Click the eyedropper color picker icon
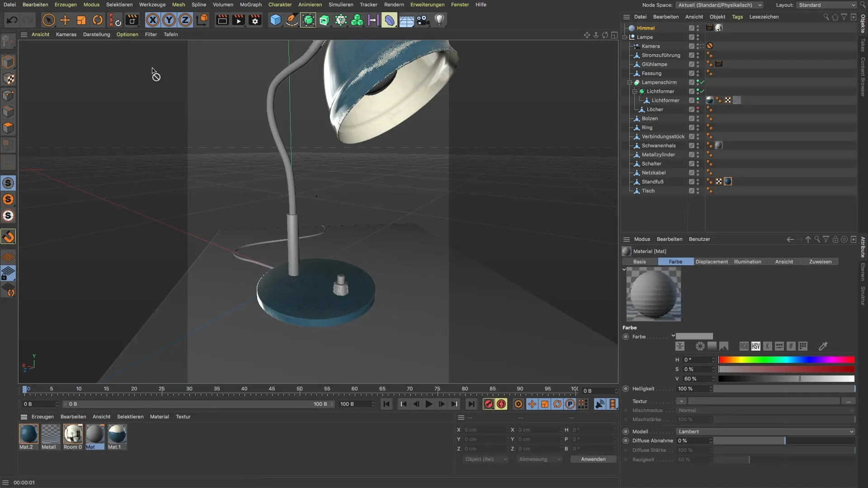The image size is (868, 488). tap(823, 346)
